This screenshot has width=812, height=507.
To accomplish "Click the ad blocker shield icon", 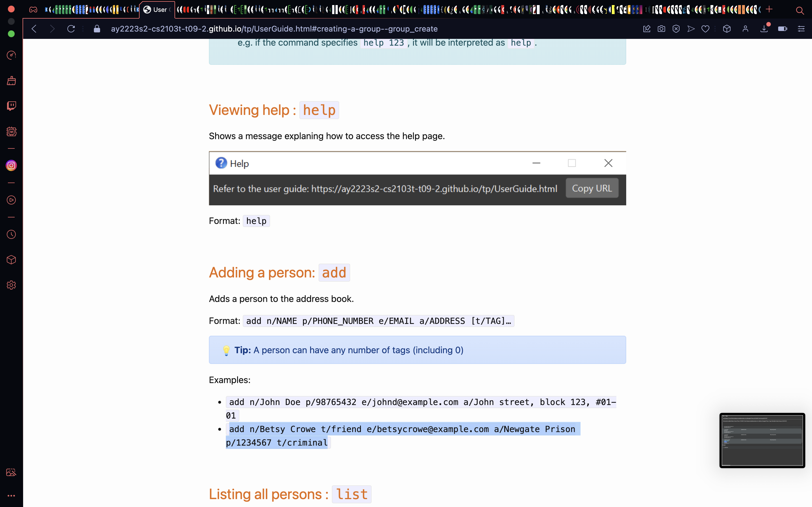I will pos(676,29).
